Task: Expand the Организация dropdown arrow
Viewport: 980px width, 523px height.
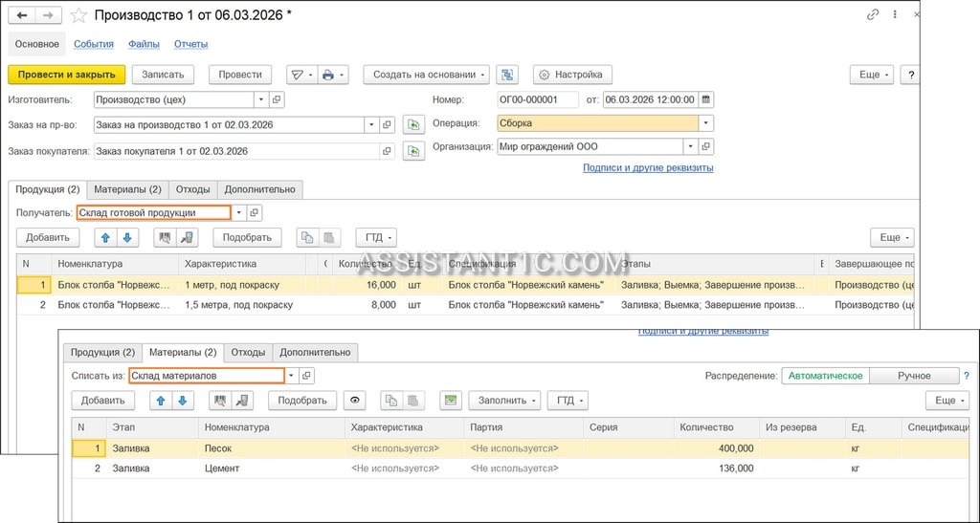Action: click(x=691, y=146)
